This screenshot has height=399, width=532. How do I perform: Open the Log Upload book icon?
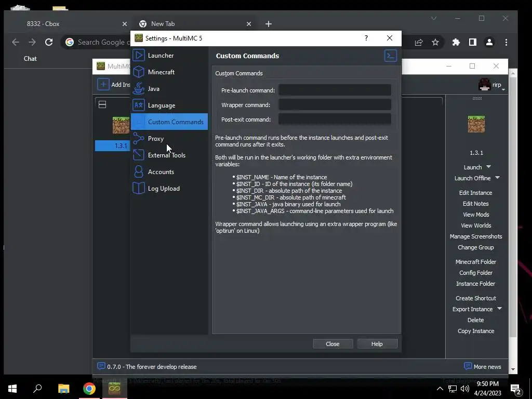point(138,188)
